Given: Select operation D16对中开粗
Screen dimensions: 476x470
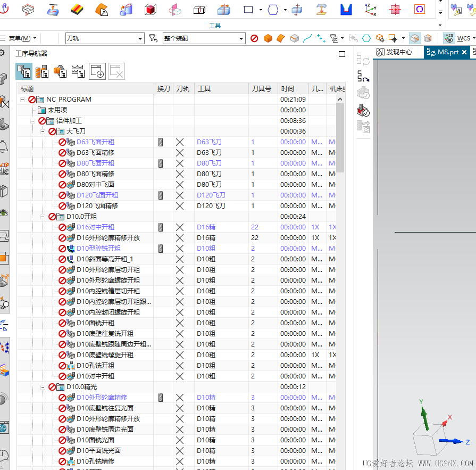Looking at the screenshot, I should click(x=95, y=227).
